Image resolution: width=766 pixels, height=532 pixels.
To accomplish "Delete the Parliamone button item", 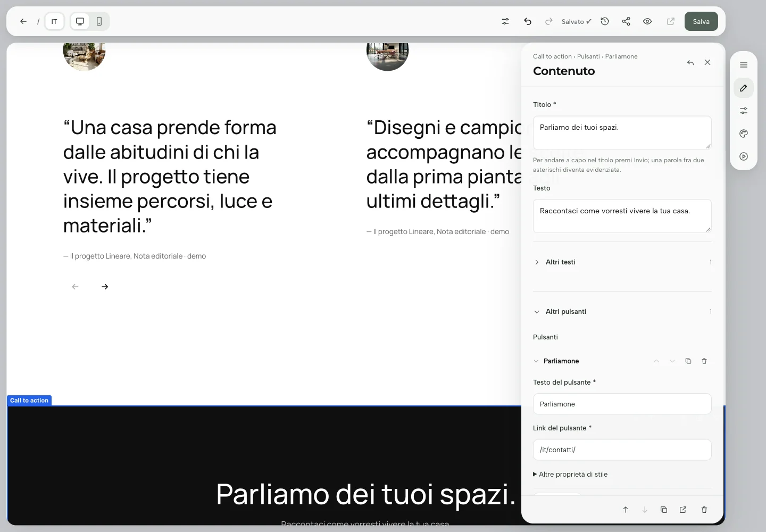I will (x=704, y=361).
